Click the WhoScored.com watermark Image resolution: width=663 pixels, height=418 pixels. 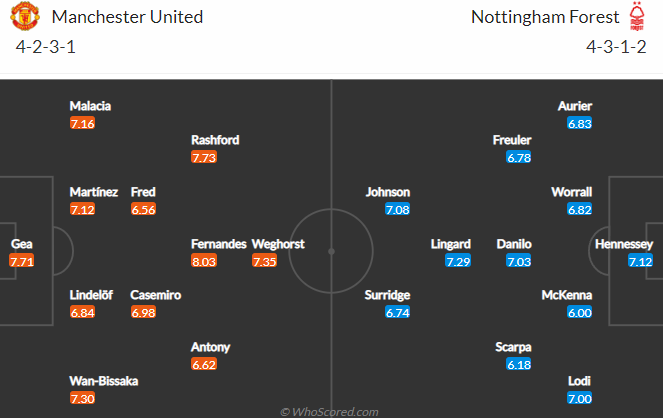(x=329, y=412)
